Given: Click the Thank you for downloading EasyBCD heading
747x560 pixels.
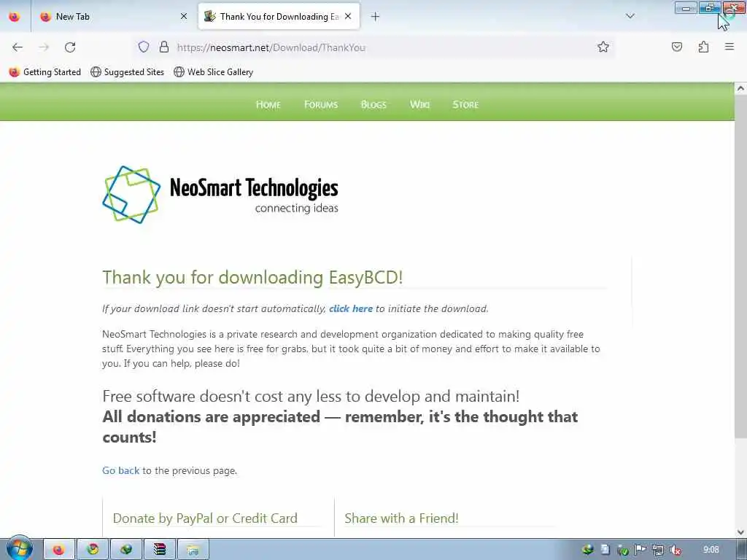Looking at the screenshot, I should click(x=252, y=277).
